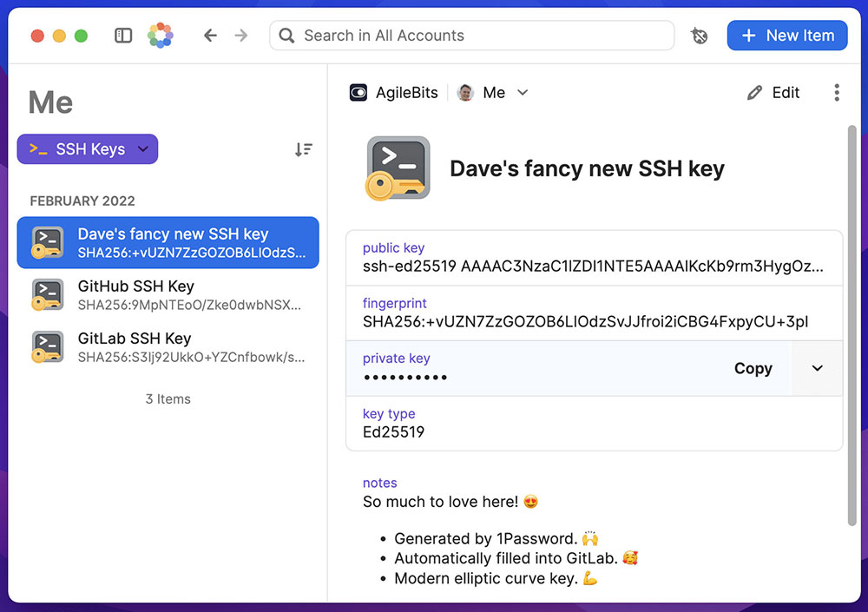868x612 pixels.
Task: Navigate back with the left arrow
Action: pos(211,35)
